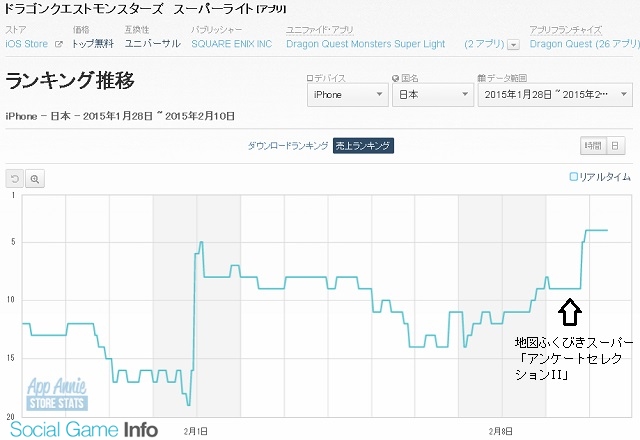This screenshot has width=640, height=440.
Task: Open the 日本 country dropdown
Action: pos(432,95)
